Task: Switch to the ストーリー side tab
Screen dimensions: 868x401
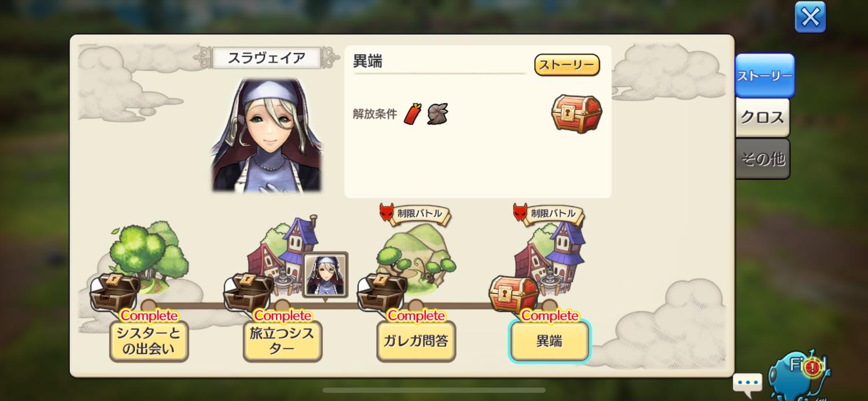Action: pos(765,76)
